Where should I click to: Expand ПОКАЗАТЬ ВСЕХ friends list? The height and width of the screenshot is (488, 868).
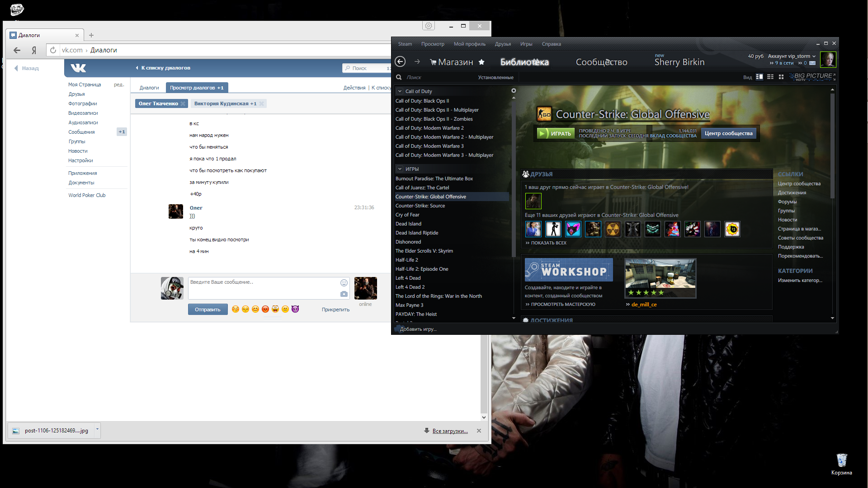546,243
